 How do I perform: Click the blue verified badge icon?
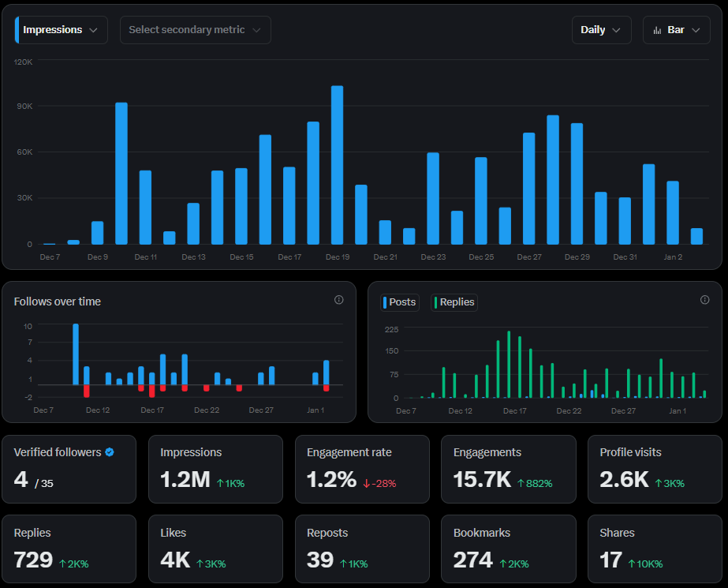(110, 452)
